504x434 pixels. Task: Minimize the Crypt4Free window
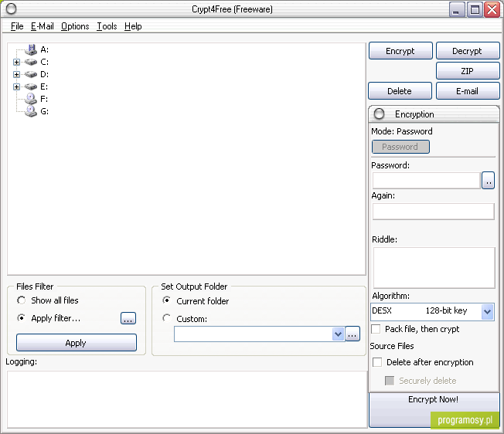[x=456, y=9]
